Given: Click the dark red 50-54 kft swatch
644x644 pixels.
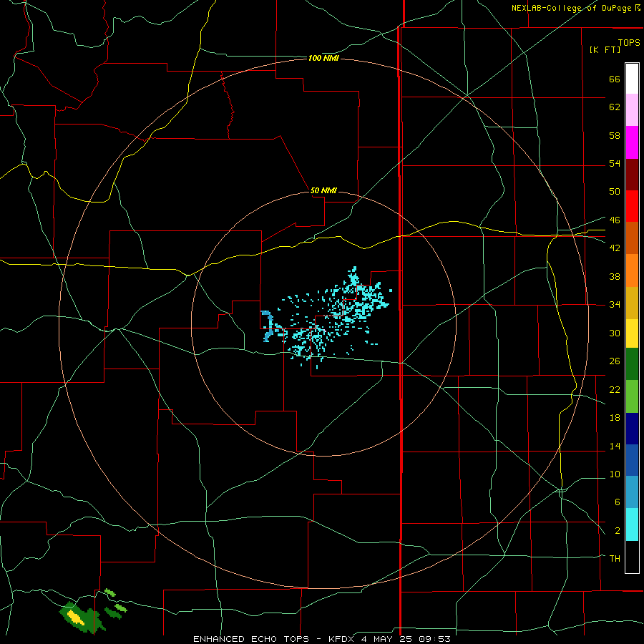Looking at the screenshot, I should point(632,174).
